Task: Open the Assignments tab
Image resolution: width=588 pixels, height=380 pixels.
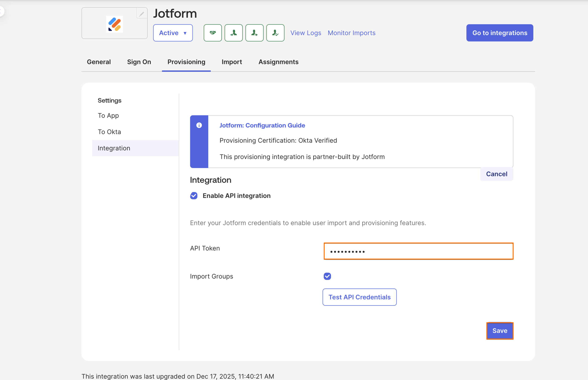Action: tap(278, 62)
